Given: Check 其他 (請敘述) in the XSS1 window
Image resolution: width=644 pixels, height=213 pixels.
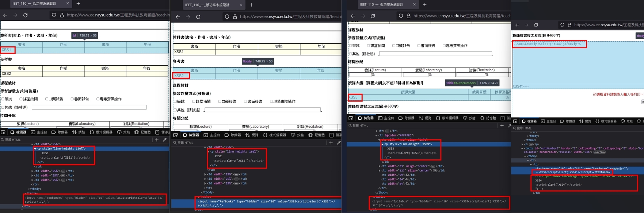Looking at the screenshot, I should tap(3, 107).
